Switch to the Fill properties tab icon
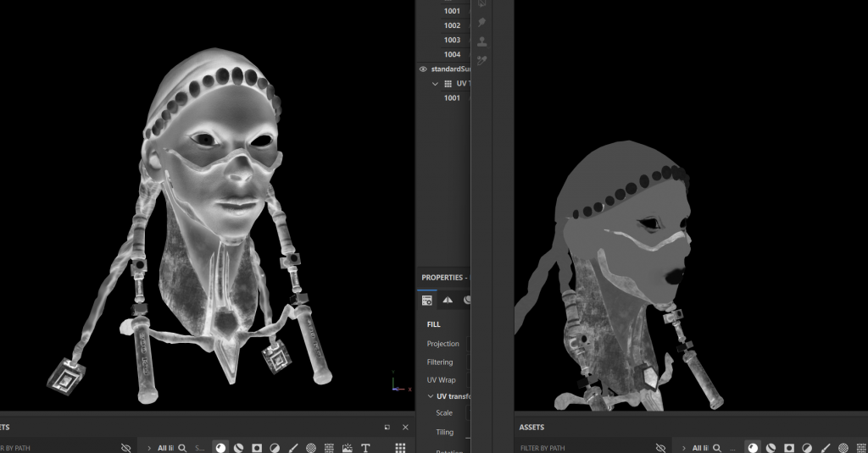The height and width of the screenshot is (453, 868). [427, 300]
